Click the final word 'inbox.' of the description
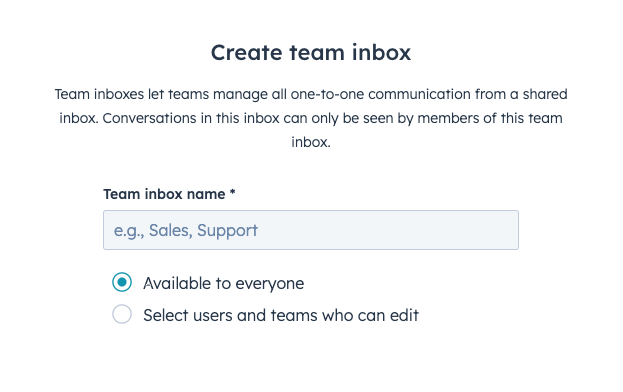Screen dimensions: 623x392 pyautogui.click(x=311, y=142)
